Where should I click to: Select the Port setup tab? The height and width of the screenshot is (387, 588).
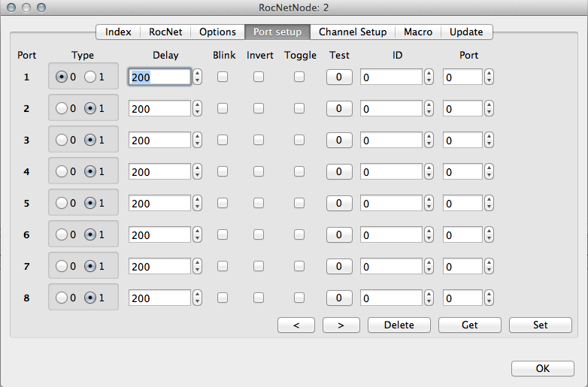click(x=277, y=32)
